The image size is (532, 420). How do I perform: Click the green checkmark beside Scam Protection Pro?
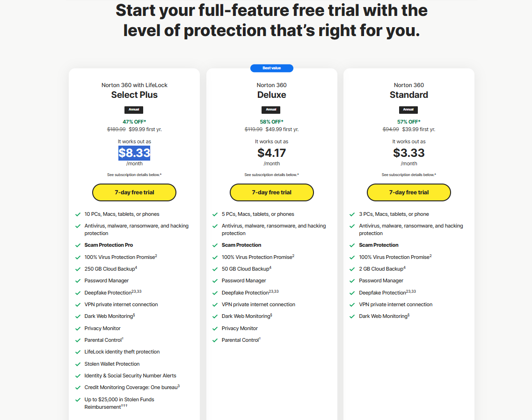pos(78,245)
